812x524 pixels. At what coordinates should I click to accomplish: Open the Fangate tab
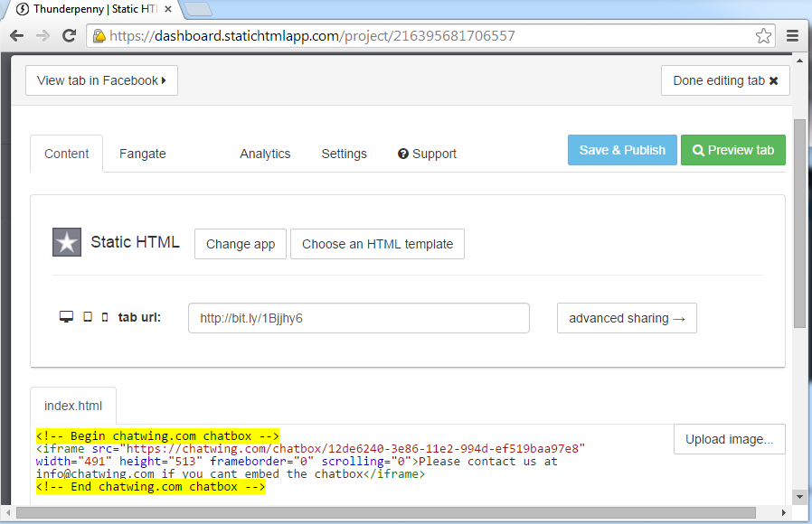[142, 154]
